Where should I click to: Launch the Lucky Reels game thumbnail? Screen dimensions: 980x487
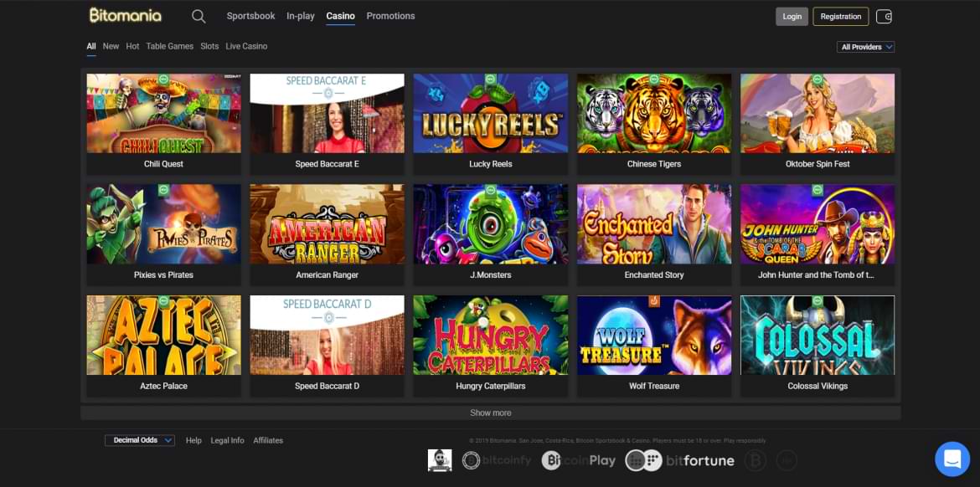point(491,114)
